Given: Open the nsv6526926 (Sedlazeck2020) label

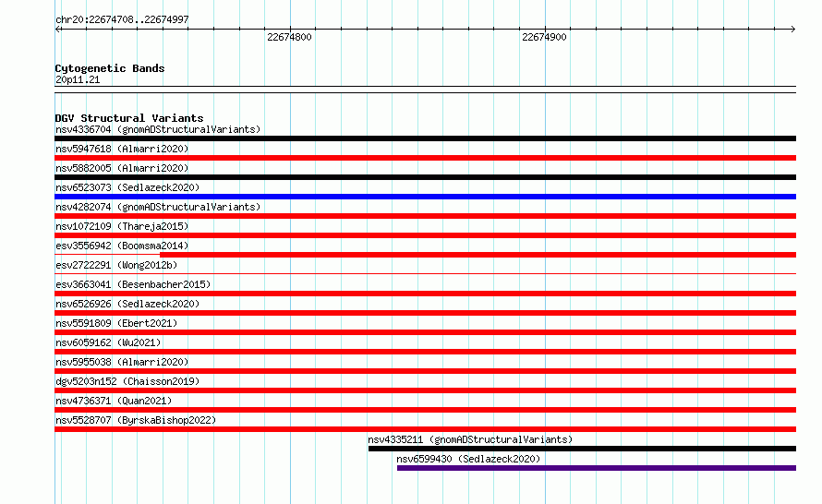Looking at the screenshot, I should click(127, 304).
